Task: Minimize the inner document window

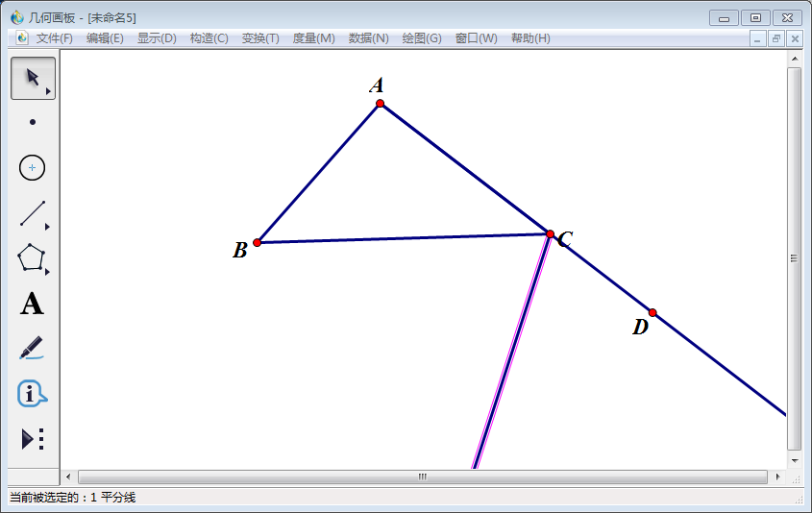Action: point(757,38)
